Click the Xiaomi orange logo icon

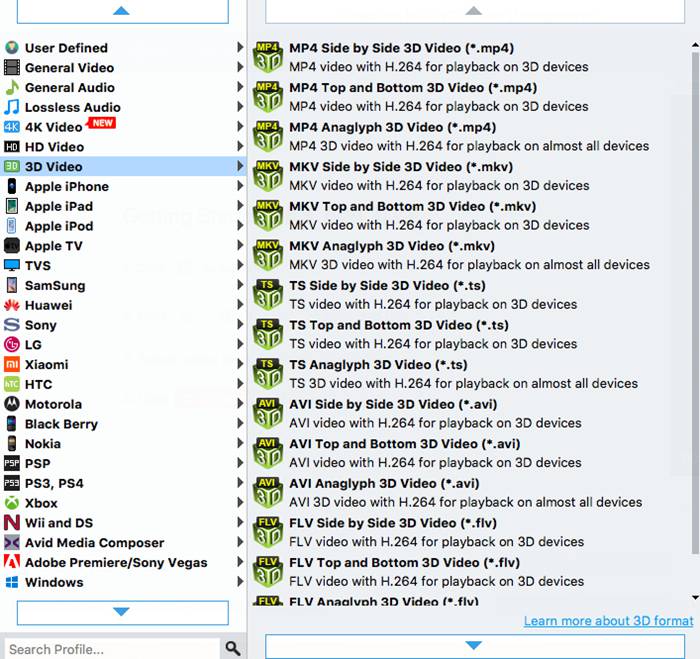tap(12, 364)
